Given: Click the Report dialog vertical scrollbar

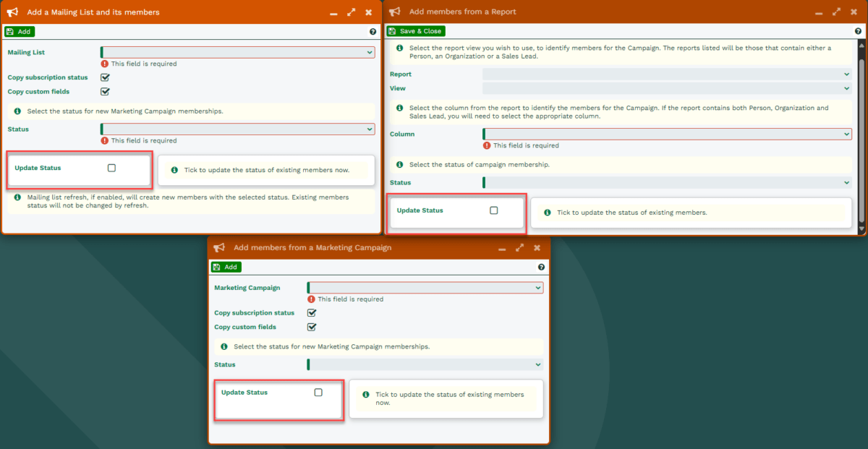Looking at the screenshot, I should point(861,130).
